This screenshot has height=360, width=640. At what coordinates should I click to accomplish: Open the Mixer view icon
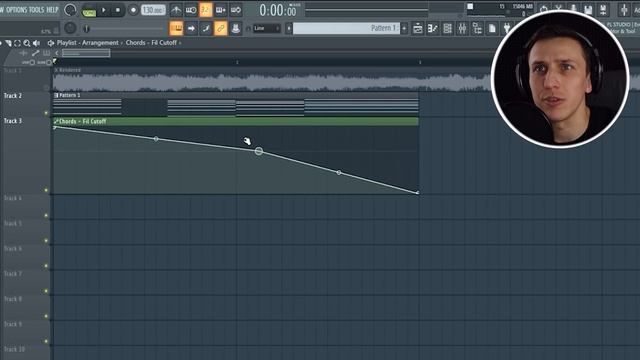(462, 29)
